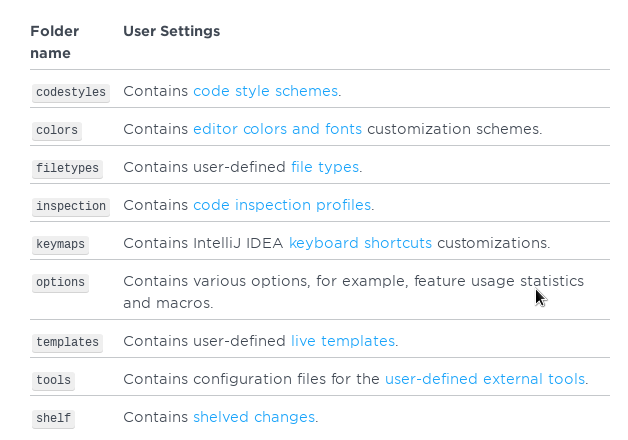Click the Folder name column header

point(55,42)
